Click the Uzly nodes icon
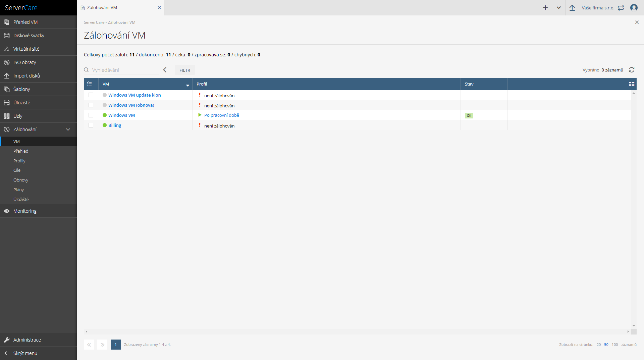The width and height of the screenshot is (644, 360). tap(7, 116)
